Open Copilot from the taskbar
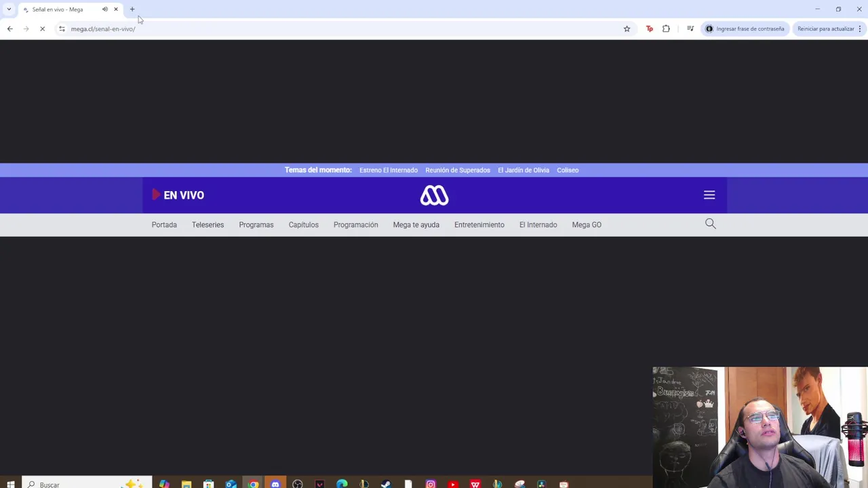The width and height of the screenshot is (868, 488). [164, 484]
